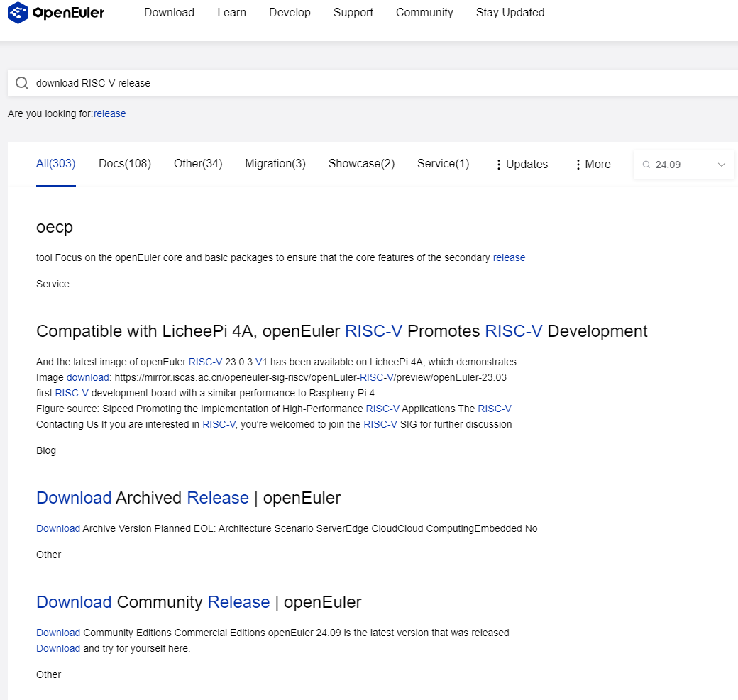Viewport: 738px width, 700px height.
Task: Open the Develop navigation menu
Action: [x=290, y=13]
